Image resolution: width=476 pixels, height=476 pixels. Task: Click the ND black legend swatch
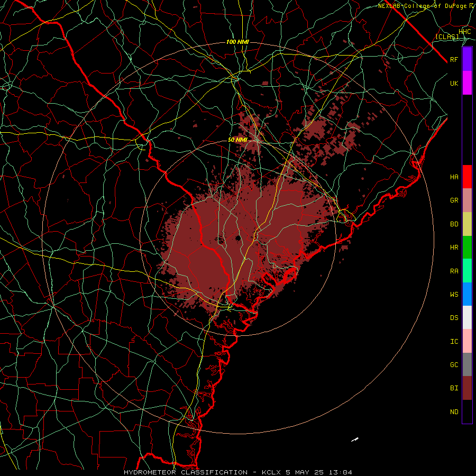point(467,411)
